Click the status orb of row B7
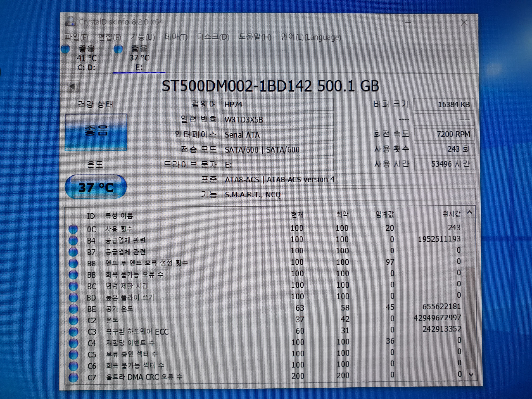 73,252
